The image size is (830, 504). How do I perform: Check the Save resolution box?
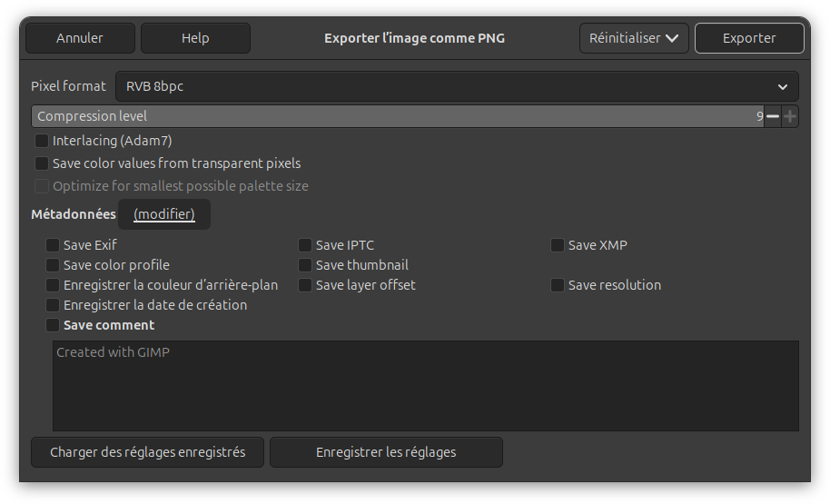558,285
